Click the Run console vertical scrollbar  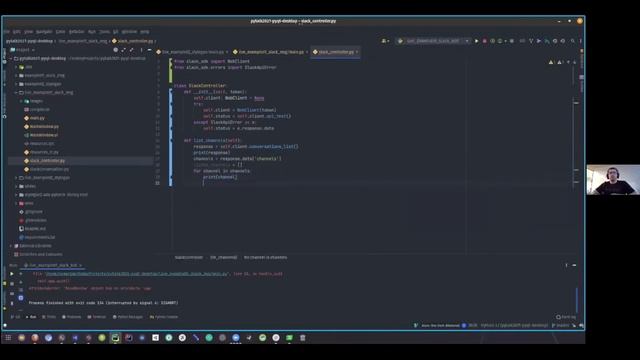coord(576,300)
